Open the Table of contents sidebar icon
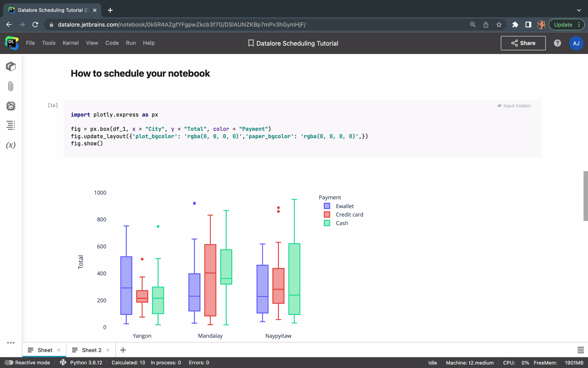Viewport: 588px width, 368px height. 11,126
